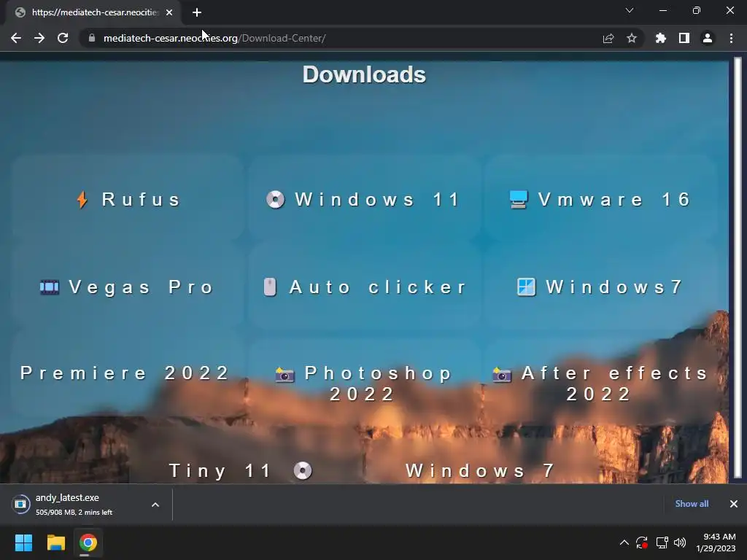Click the window icon beside Windows7
Image resolution: width=747 pixels, height=560 pixels.
pos(527,287)
